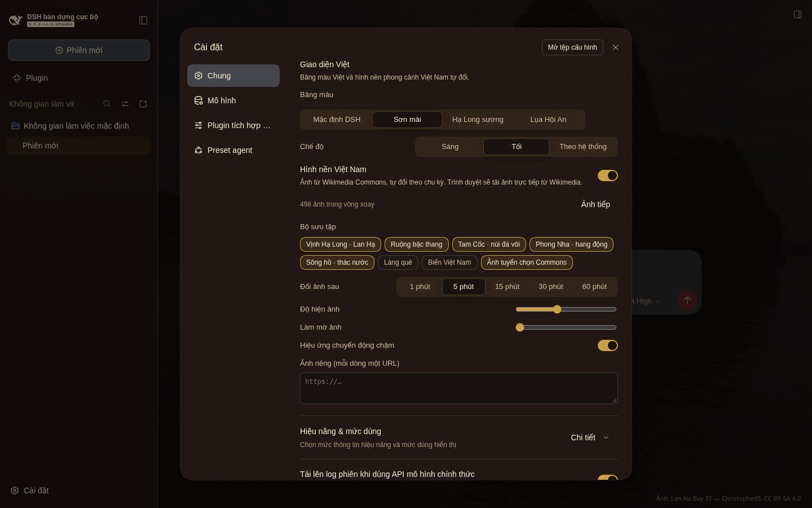The image size is (812, 508).
Task: Switch to the Mô hình settings tab
Action: [x=233, y=100]
